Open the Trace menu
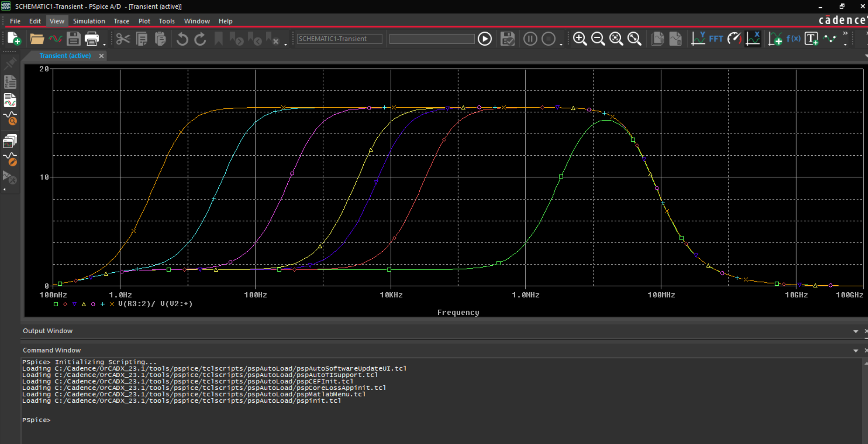Viewport: 868px width, 444px height. coord(121,21)
